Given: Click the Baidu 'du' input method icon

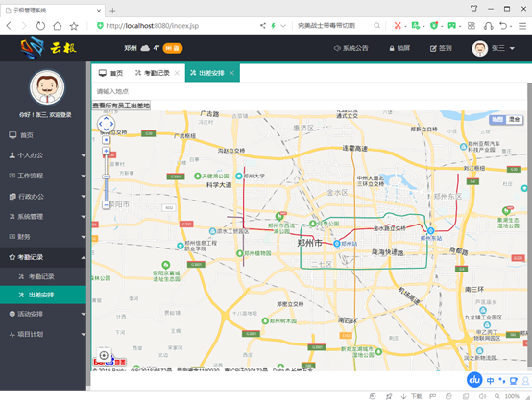Looking at the screenshot, I should tap(474, 380).
